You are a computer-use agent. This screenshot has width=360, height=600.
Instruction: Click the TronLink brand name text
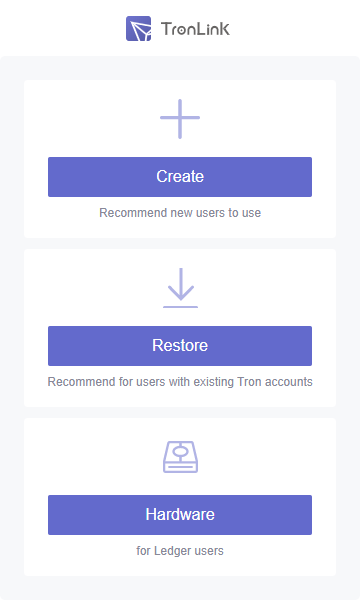tap(195, 29)
